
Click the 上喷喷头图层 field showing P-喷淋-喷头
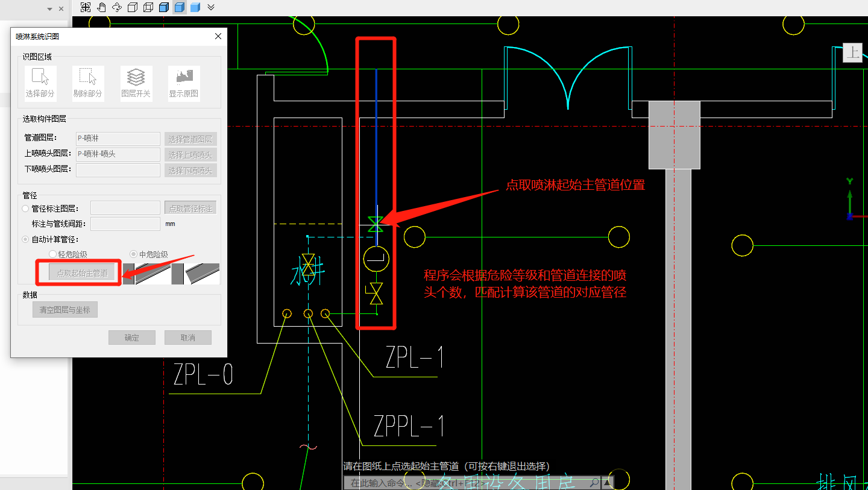(118, 154)
